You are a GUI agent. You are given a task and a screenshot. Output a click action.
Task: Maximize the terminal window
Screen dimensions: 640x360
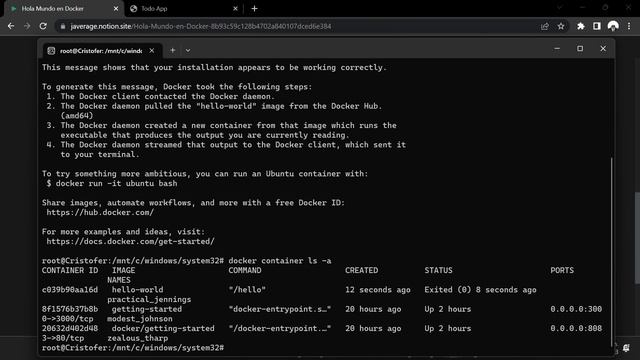coord(580,49)
